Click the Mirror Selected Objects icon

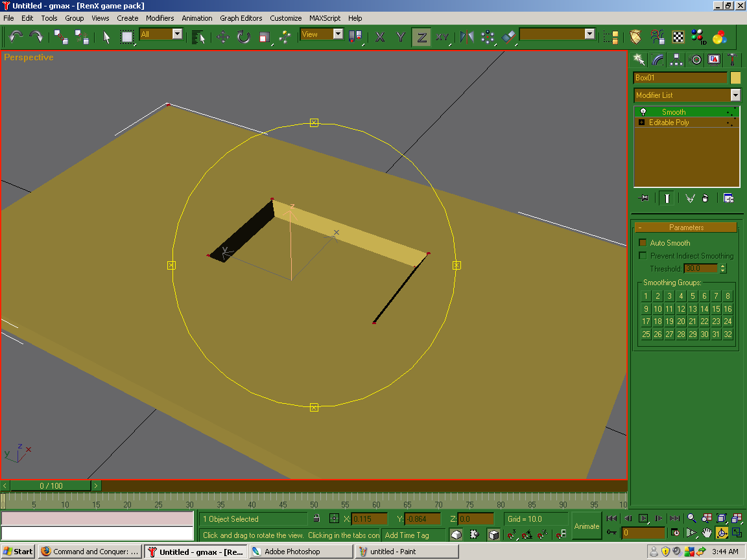pos(467,37)
